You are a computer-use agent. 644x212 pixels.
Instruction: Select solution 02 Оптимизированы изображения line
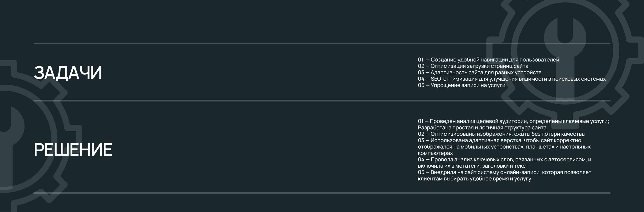[501, 134]
